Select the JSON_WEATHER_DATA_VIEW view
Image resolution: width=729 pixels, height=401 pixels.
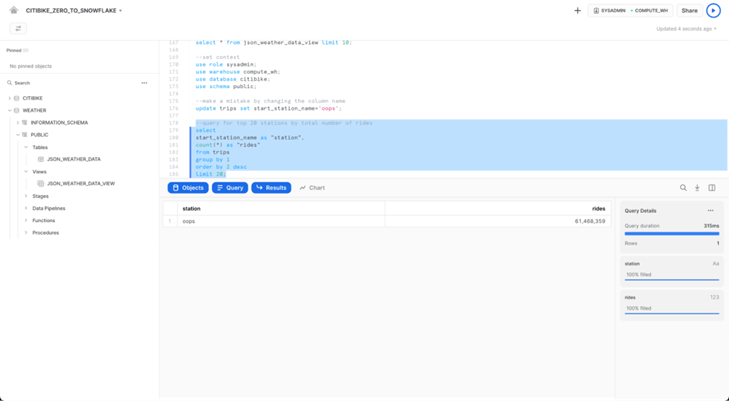[80, 184]
